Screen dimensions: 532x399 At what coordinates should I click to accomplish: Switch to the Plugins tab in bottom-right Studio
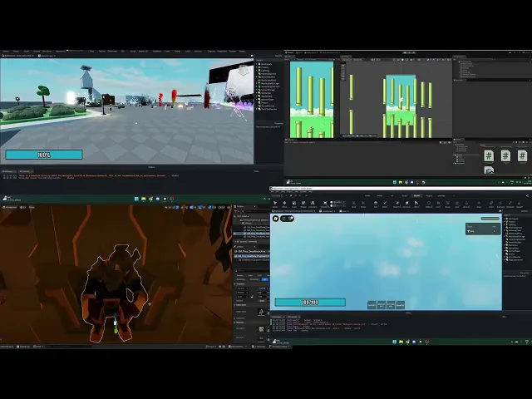(429, 196)
